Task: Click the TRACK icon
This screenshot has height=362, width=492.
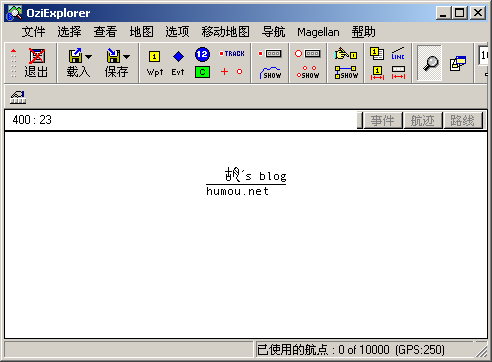Action: tap(232, 54)
